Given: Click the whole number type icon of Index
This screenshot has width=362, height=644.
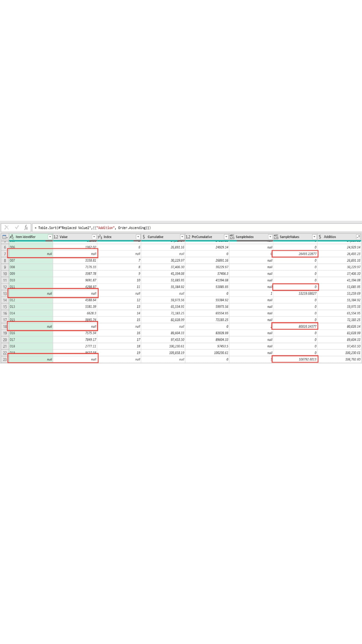Looking at the screenshot, I should click(x=100, y=237).
